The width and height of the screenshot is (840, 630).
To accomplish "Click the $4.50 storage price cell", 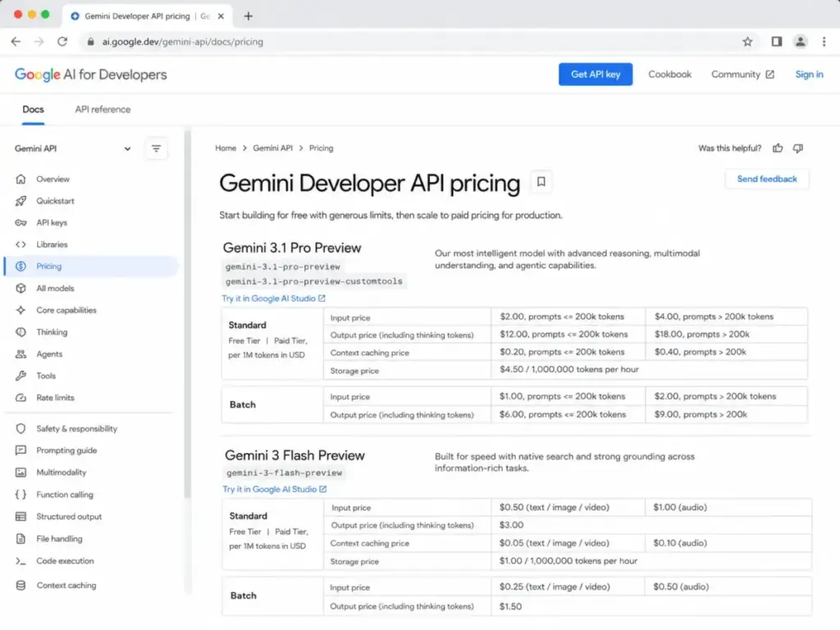I will tap(649, 370).
